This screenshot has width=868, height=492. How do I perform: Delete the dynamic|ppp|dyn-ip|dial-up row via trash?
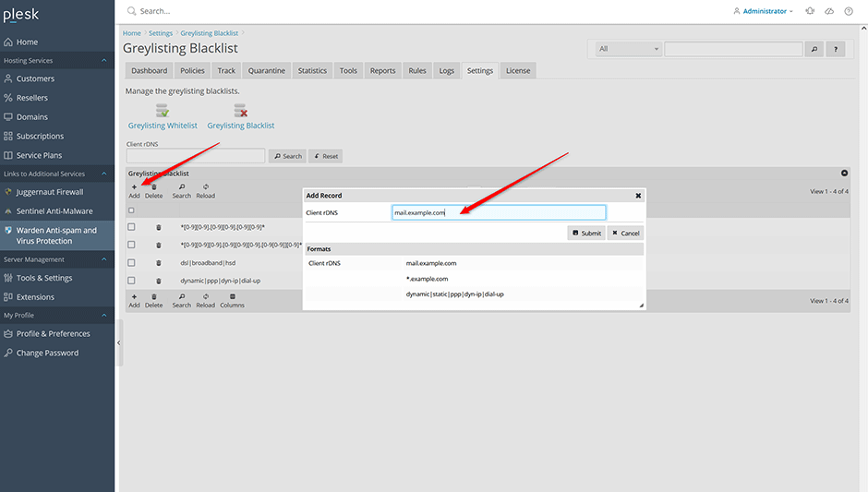[158, 281]
